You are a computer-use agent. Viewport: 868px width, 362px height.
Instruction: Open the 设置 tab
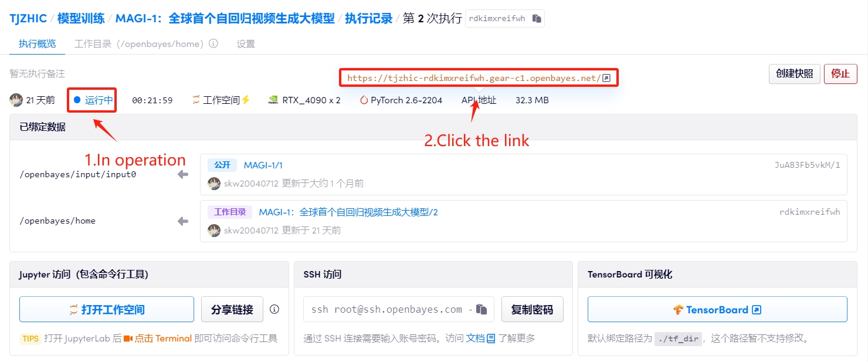(x=246, y=44)
